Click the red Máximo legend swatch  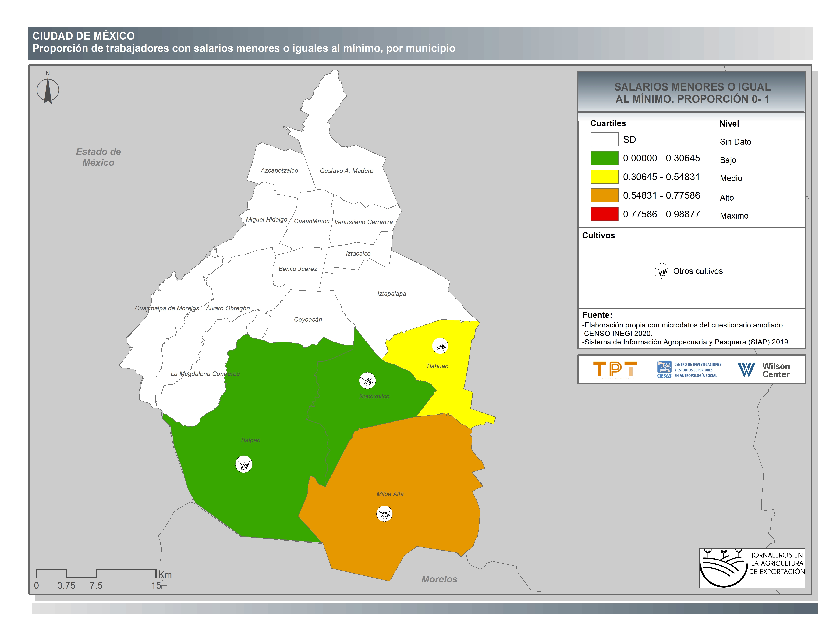pos(604,214)
